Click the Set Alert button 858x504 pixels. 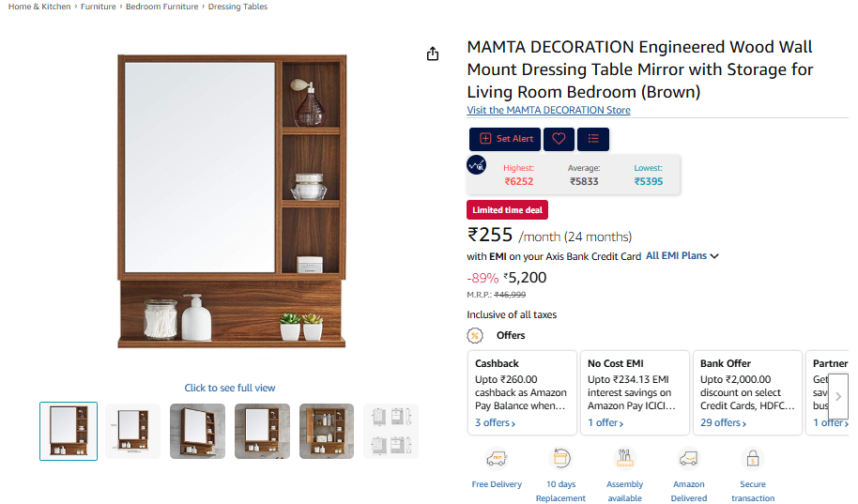[505, 139]
